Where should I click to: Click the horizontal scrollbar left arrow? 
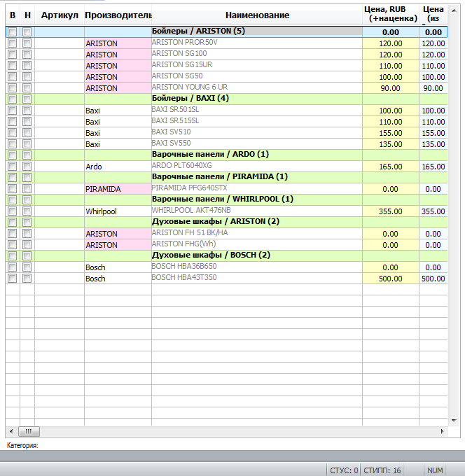click(11, 431)
